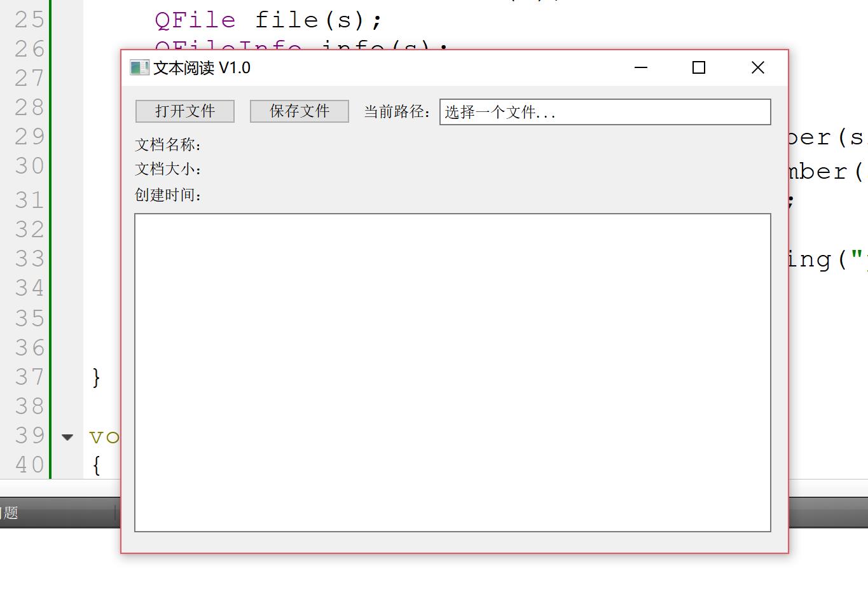Viewport: 868px width, 594px height.
Task: Collapse the code fold arrow at line 39
Action: [67, 437]
